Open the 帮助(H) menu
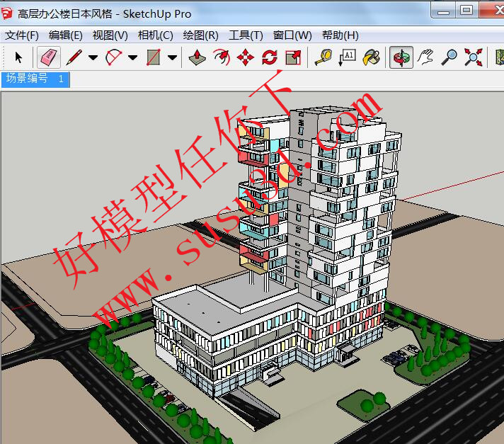Image resolution: width=504 pixels, height=444 pixels. (340, 35)
